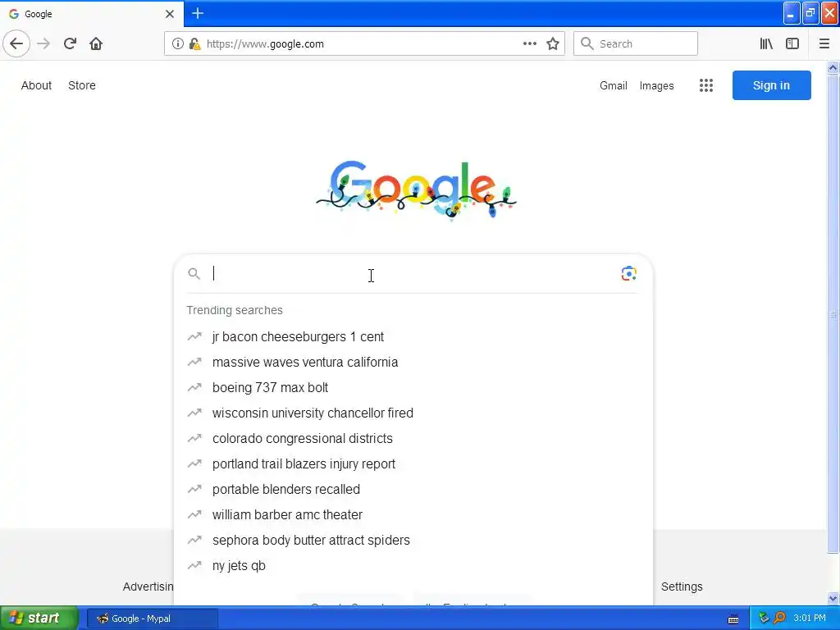Reload the page with refresh icon

pos(70,44)
